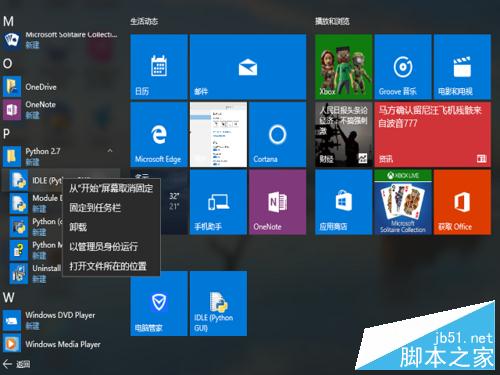Open the 获取 Office tile
Screen dimensions: 500x375
tap(462, 202)
